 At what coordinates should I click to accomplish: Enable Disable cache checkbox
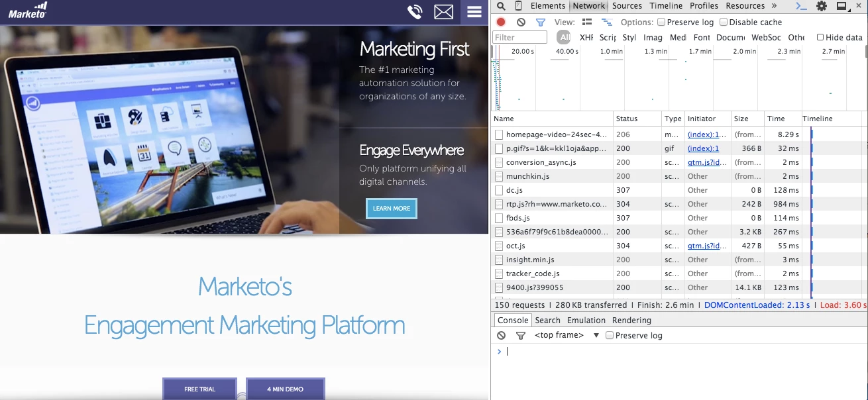click(x=724, y=22)
